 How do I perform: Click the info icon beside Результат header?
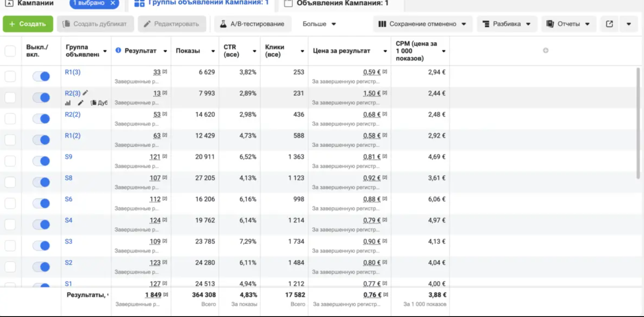118,51
